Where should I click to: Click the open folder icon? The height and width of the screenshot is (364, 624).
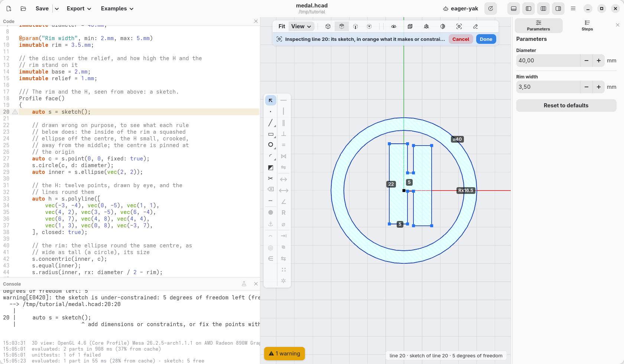[x=23, y=9]
